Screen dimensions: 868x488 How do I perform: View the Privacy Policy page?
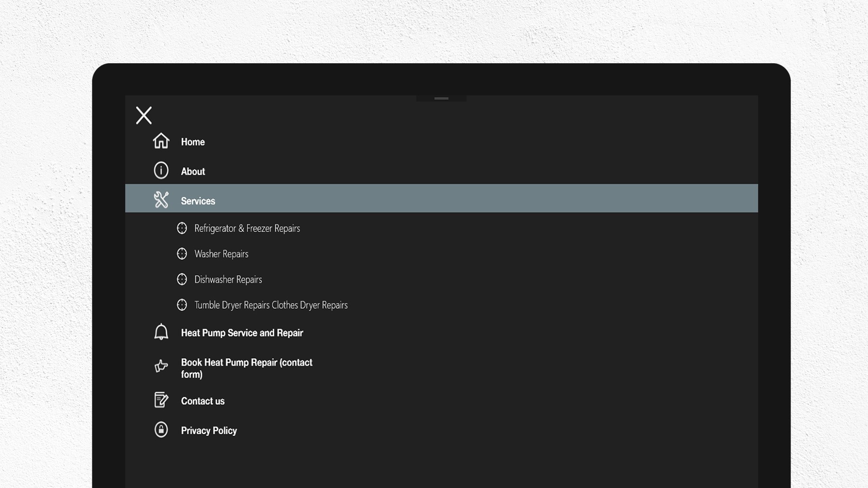(209, 431)
